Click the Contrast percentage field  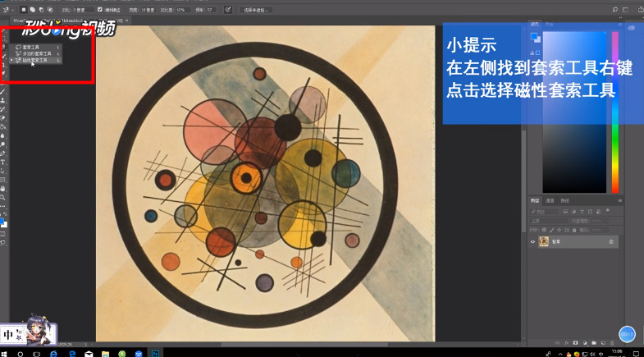point(183,10)
